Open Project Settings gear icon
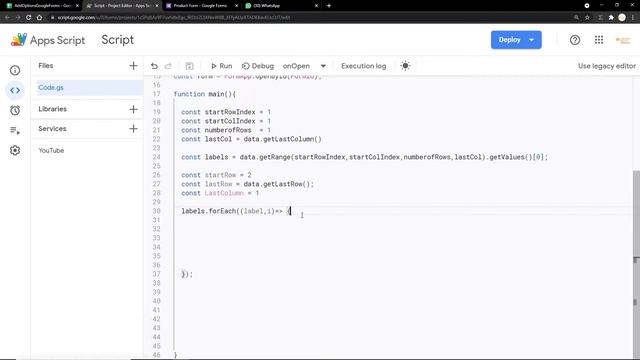This screenshot has width=640, height=360. (15, 150)
